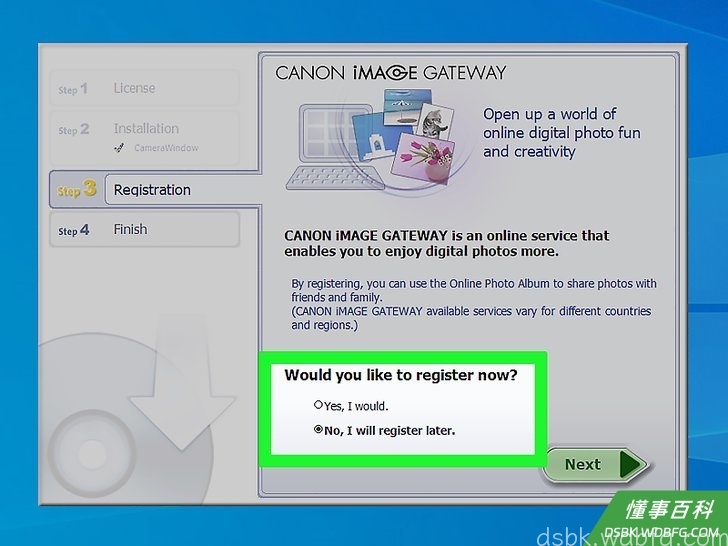The image size is (728, 546).
Task: Open Step 1 License entry
Action: tap(144, 88)
